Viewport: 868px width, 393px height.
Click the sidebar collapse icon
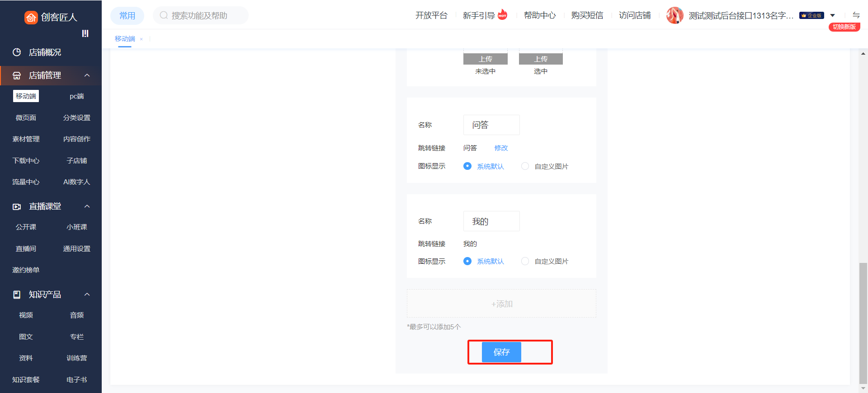click(85, 33)
